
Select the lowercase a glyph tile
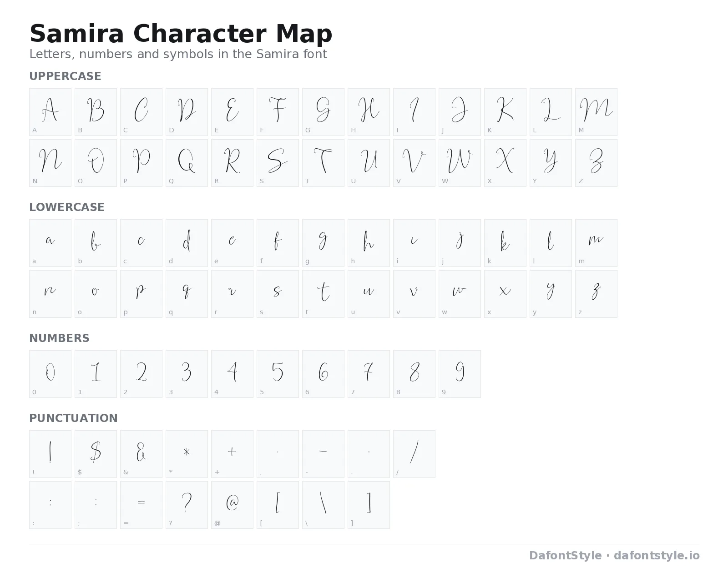pyautogui.click(x=50, y=243)
